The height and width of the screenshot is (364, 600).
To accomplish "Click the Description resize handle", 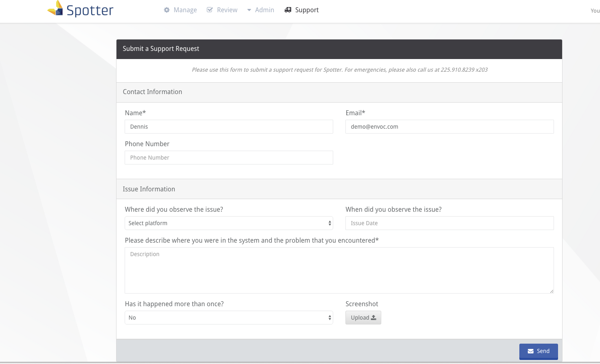I will [552, 291].
